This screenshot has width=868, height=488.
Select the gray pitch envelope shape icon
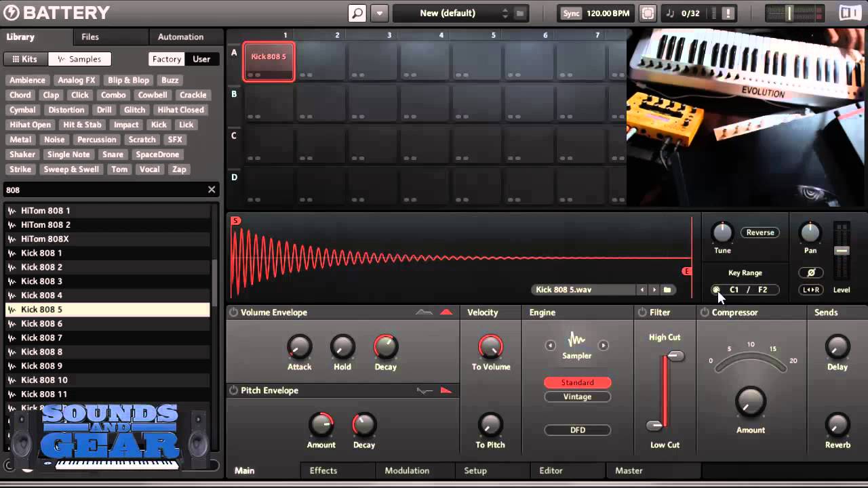425,390
